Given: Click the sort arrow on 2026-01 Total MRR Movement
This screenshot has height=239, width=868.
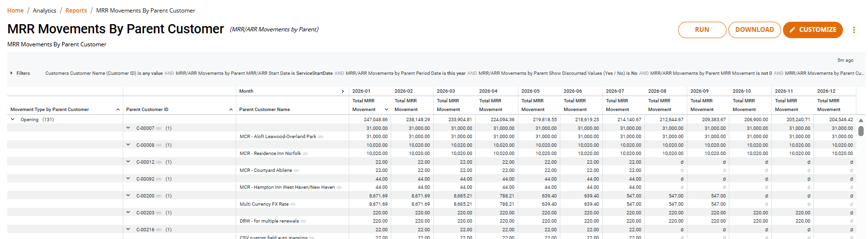Looking at the screenshot, I should coord(386,110).
